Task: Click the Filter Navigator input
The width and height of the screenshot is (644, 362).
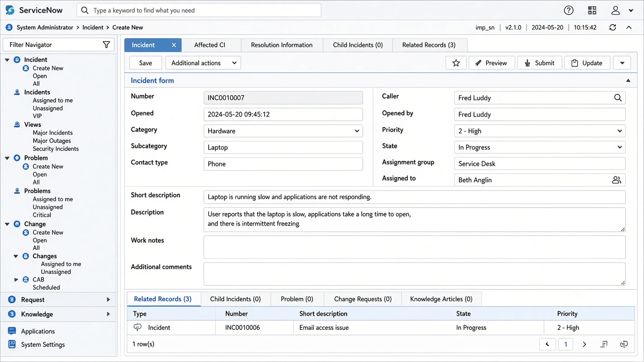Action: pyautogui.click(x=58, y=45)
